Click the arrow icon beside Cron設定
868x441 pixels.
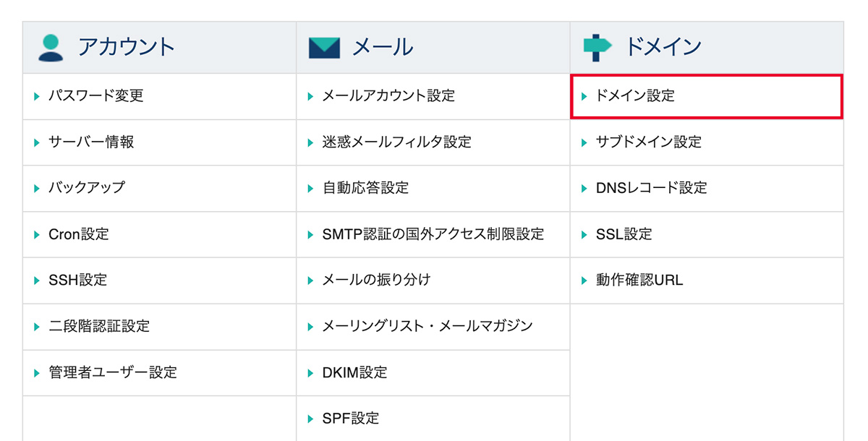(x=37, y=234)
